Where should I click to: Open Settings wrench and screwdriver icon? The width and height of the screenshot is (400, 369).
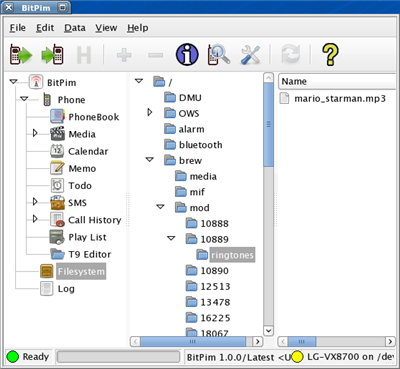[x=250, y=55]
